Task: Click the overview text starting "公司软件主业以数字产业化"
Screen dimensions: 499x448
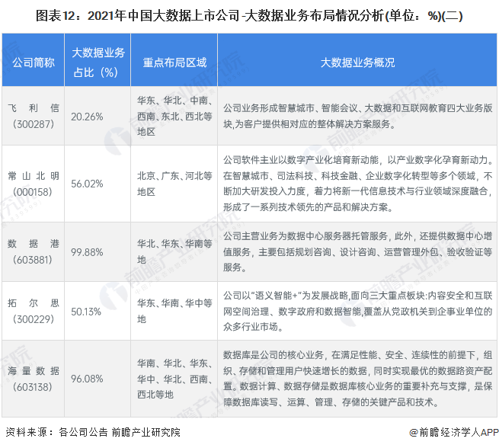Action: click(357, 184)
